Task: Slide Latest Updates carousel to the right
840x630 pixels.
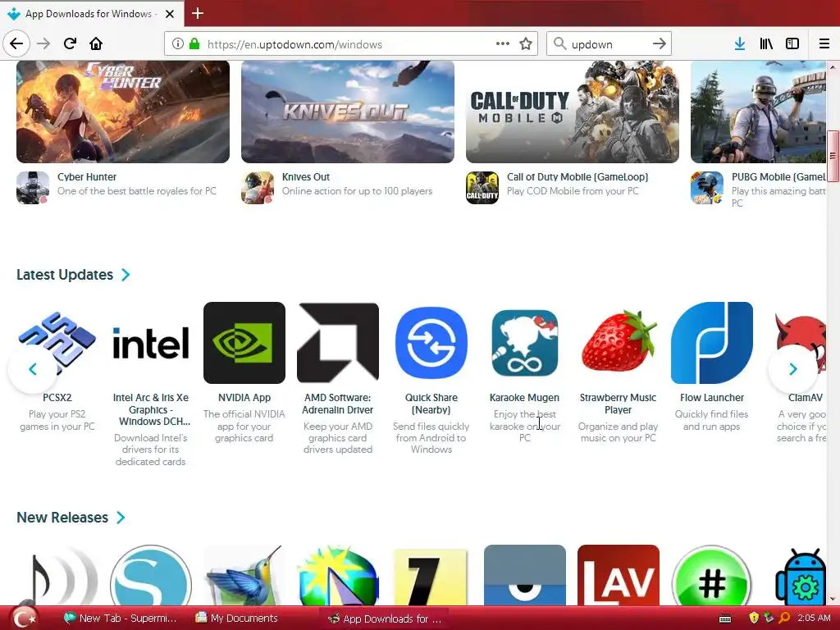Action: point(793,368)
